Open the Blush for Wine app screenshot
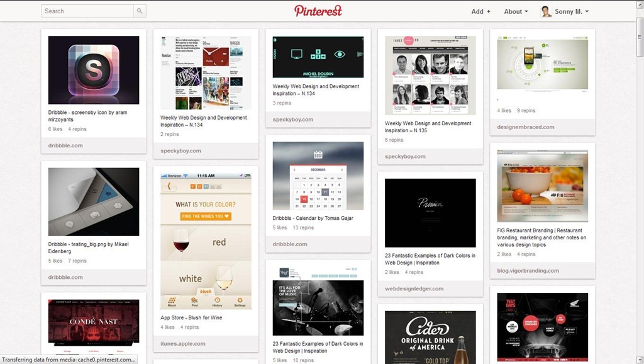The height and width of the screenshot is (364, 644). (206, 241)
